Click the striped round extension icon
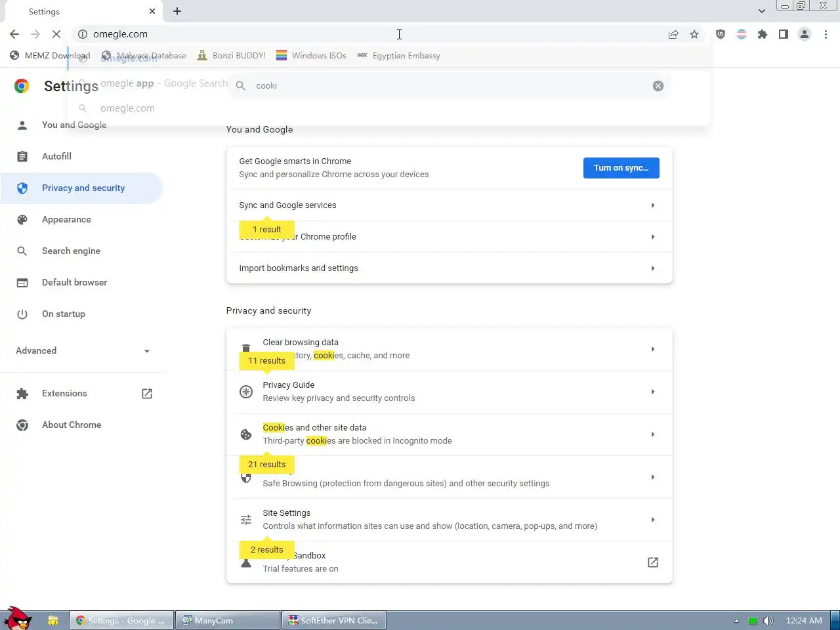 tap(742, 34)
